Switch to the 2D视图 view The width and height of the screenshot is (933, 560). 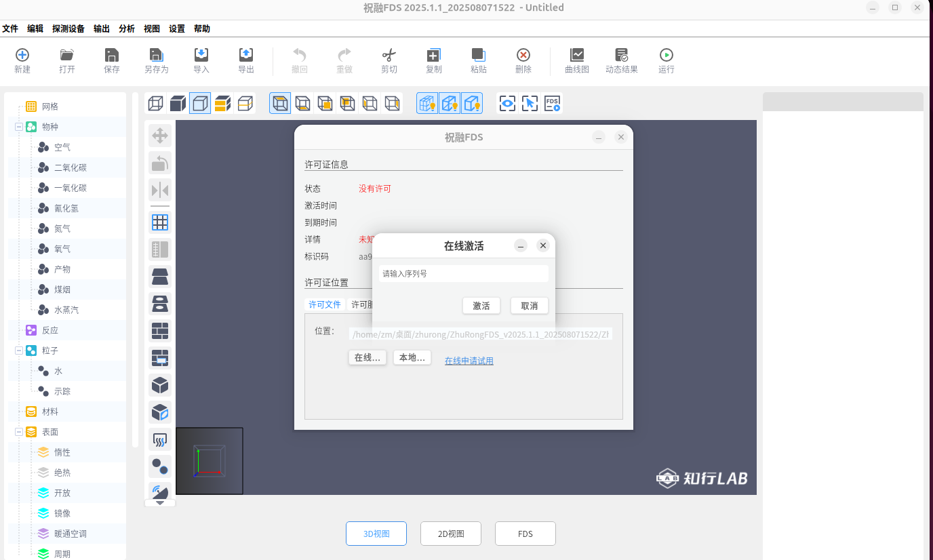451,534
